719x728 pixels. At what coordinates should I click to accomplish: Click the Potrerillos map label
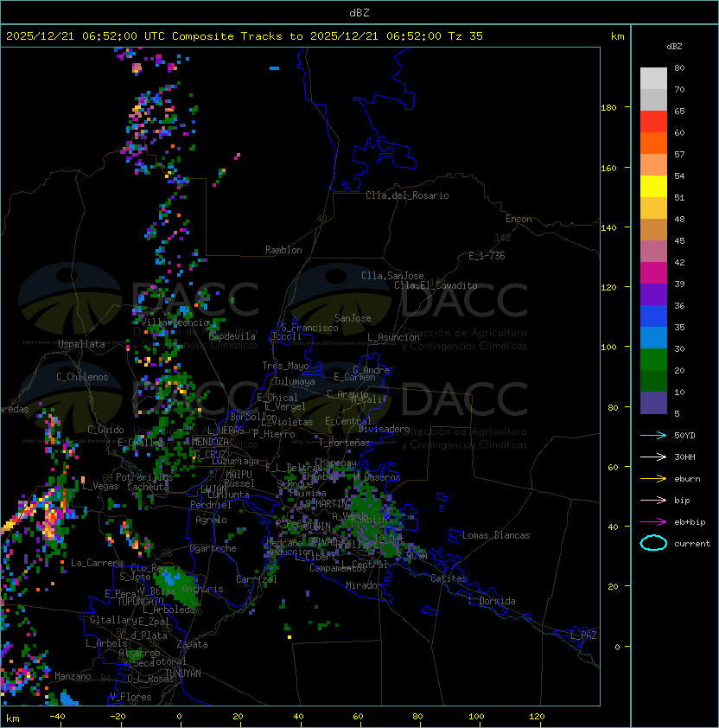144,476
